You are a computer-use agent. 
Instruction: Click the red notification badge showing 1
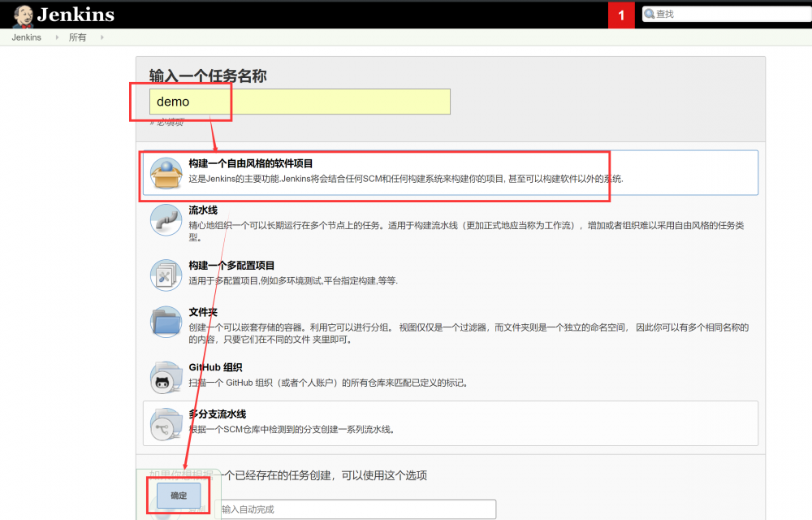tap(621, 15)
